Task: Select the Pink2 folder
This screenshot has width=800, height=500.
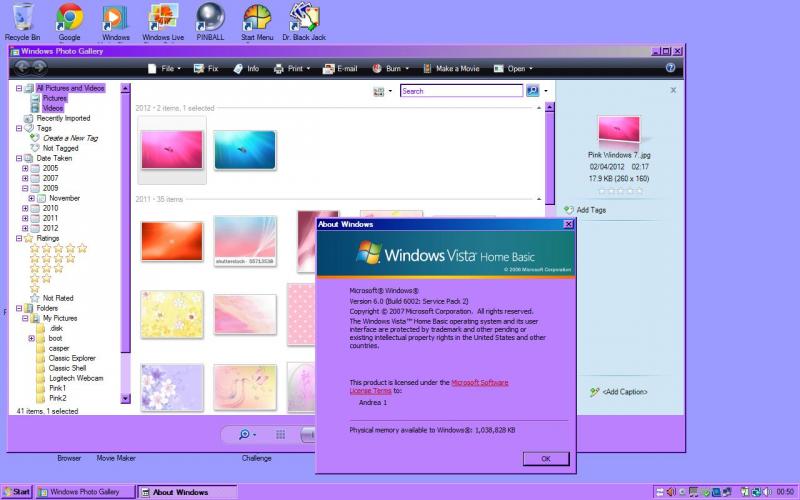Action: pos(58,398)
